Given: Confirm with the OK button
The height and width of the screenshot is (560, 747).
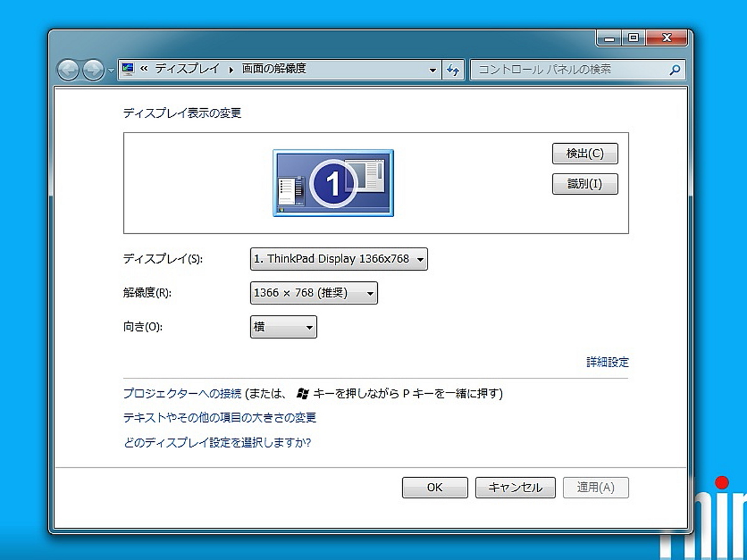Looking at the screenshot, I should [435, 488].
